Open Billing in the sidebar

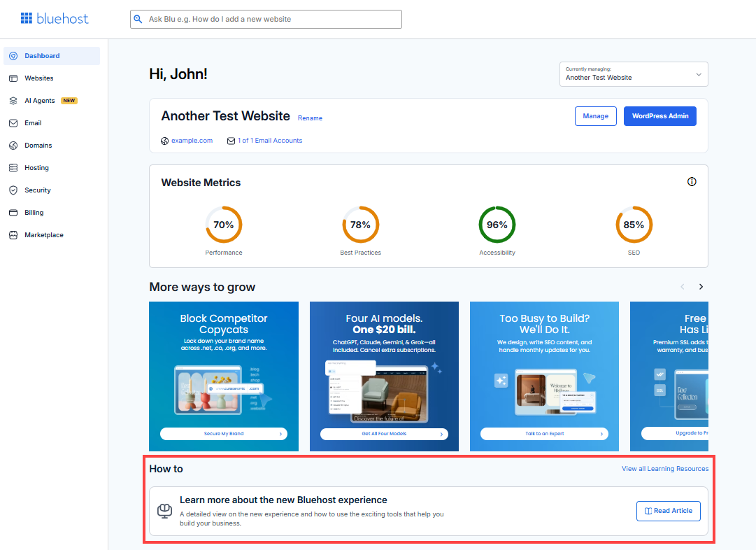pyautogui.click(x=52, y=213)
